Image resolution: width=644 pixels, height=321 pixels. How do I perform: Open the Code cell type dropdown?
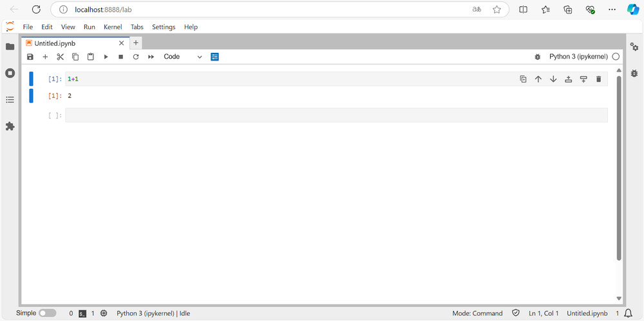pos(183,57)
